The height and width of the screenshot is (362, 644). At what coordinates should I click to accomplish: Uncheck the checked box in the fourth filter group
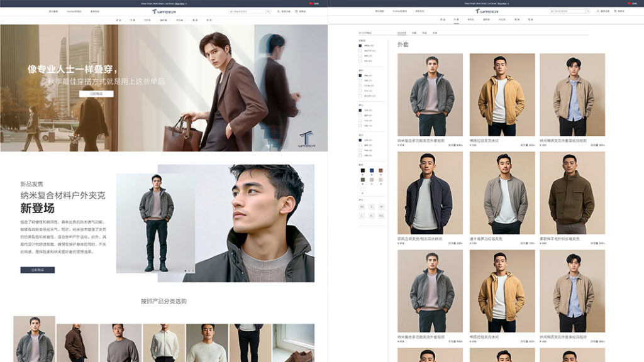click(x=360, y=140)
